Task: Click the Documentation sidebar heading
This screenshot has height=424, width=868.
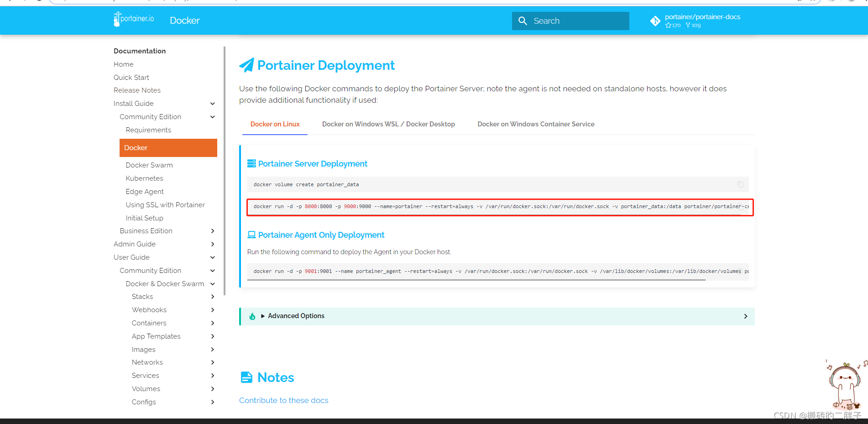Action: [140, 51]
